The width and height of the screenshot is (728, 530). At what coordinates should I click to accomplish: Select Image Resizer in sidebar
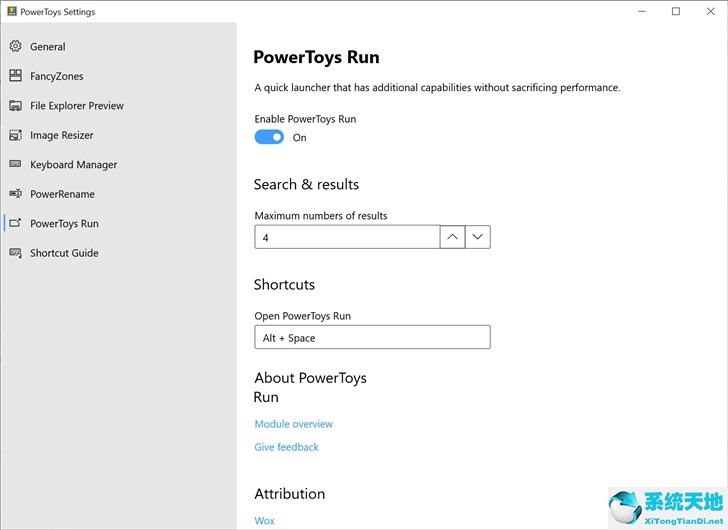pyautogui.click(x=62, y=136)
